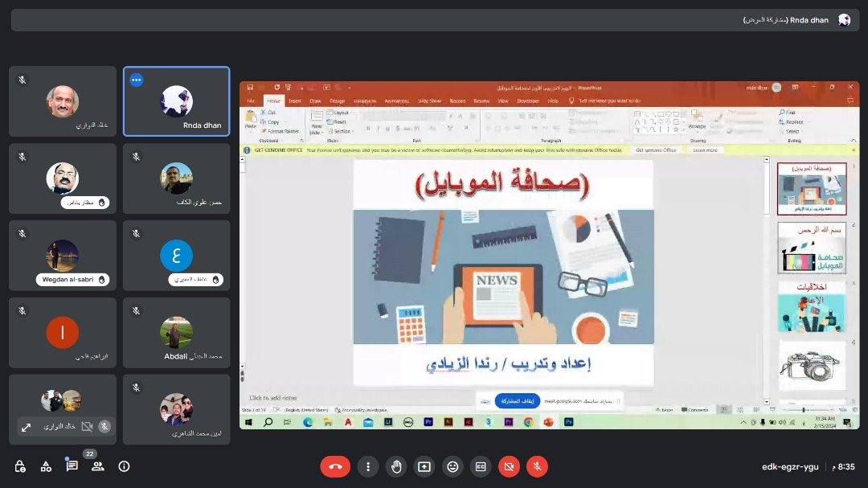Open the activities shapes icon
The height and width of the screenshot is (488, 868).
pos(46,466)
